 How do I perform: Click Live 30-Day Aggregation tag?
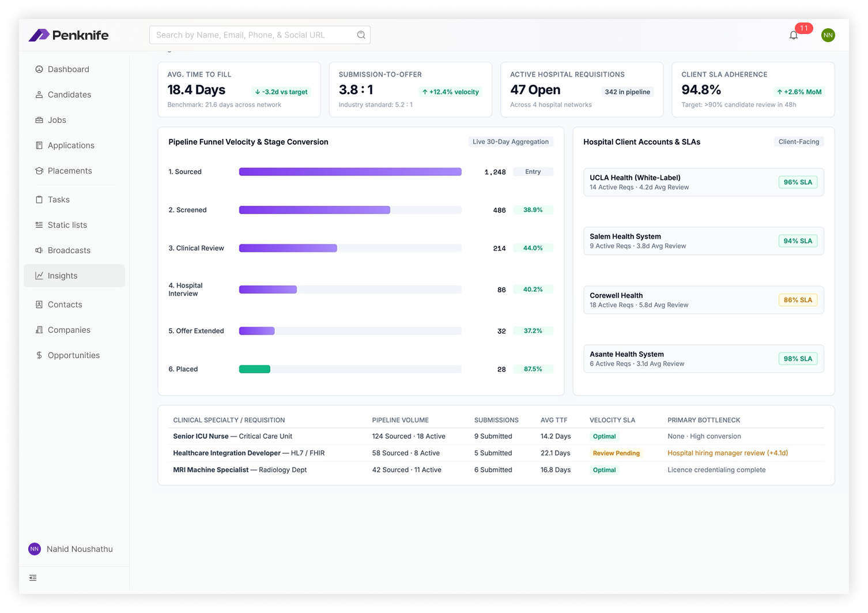pos(511,142)
